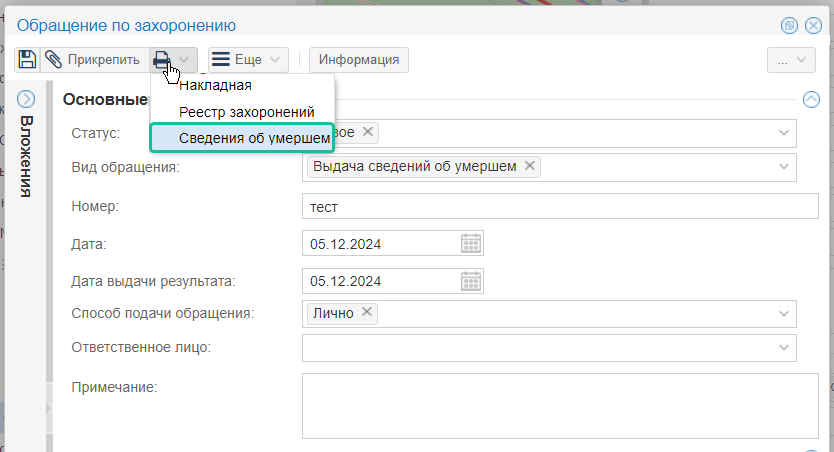Open the Способ подачи обращения dropdown
Image resolution: width=834 pixels, height=452 pixels.
[x=783, y=314]
